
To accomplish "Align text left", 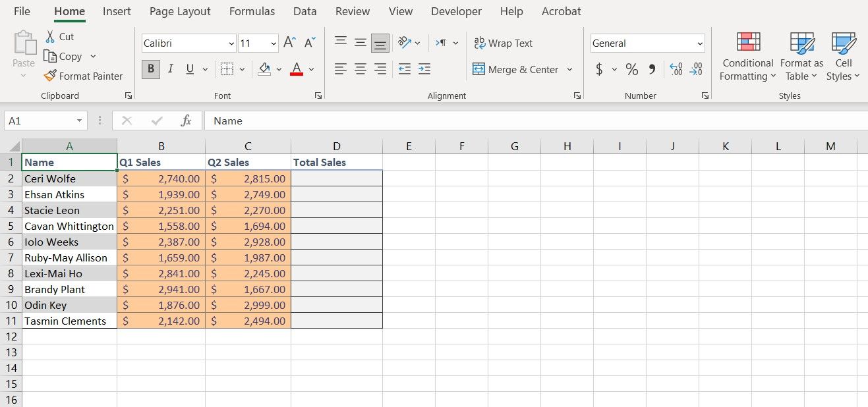I will (341, 68).
